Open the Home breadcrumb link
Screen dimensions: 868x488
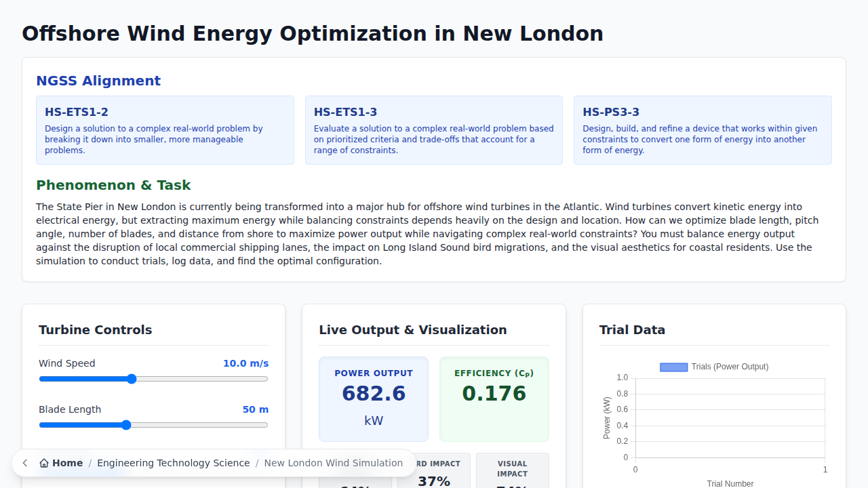[66, 463]
